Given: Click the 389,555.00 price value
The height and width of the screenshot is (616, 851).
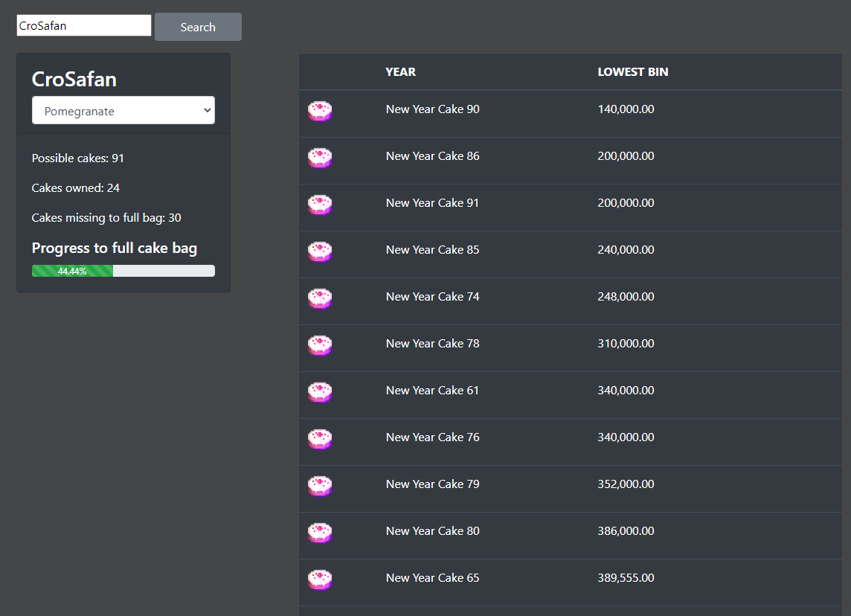Looking at the screenshot, I should click(626, 578).
